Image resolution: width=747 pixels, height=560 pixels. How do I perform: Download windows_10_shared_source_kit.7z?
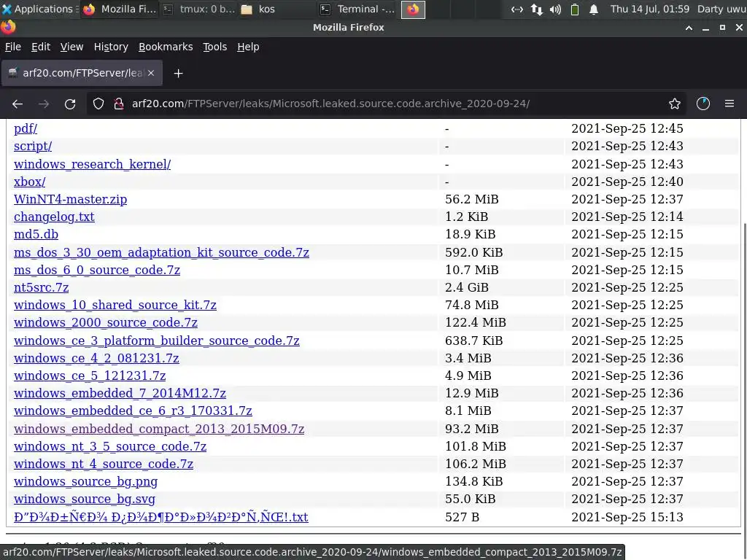(115, 305)
